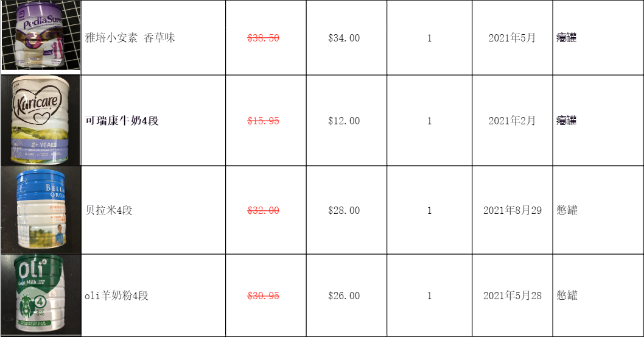This screenshot has height=337, width=644.
Task: Click the $26.00 discounted price cell
Action: pos(344,296)
